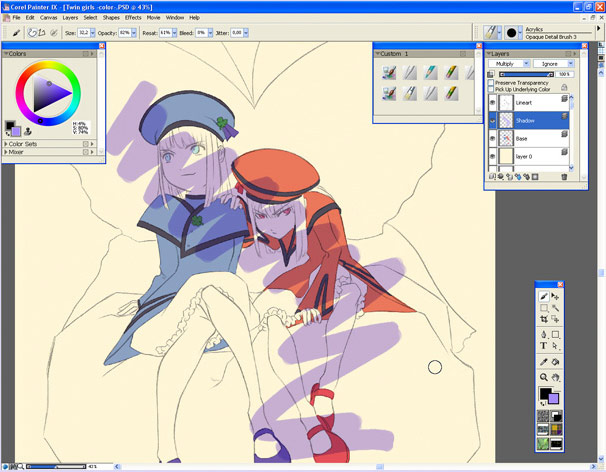Select the Lineart layer
This screenshot has width=606, height=472.
[529, 102]
